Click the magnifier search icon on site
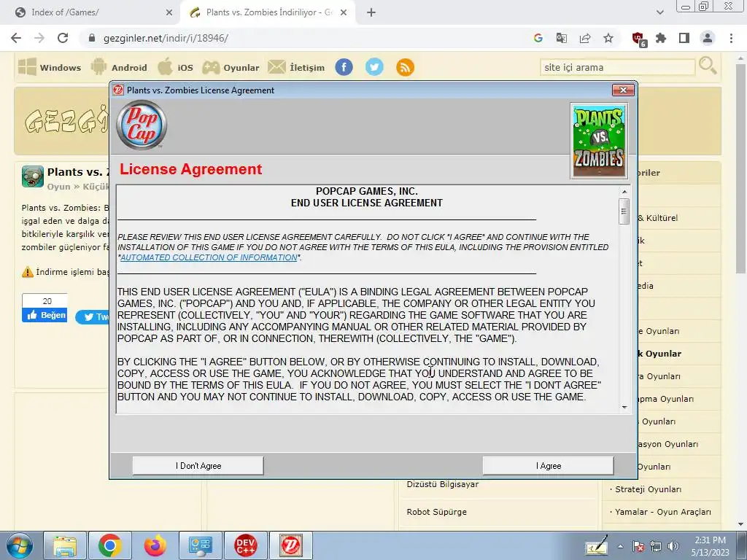 (x=708, y=66)
